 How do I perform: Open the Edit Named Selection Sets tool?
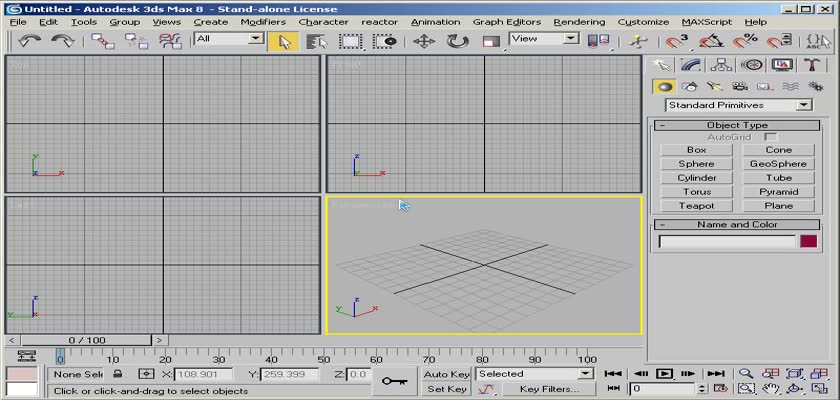pos(818,41)
